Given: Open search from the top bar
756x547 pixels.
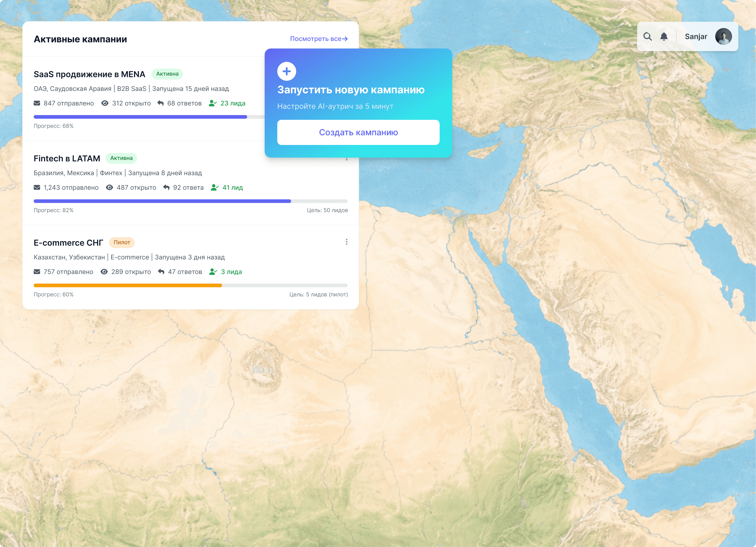Looking at the screenshot, I should click(648, 36).
